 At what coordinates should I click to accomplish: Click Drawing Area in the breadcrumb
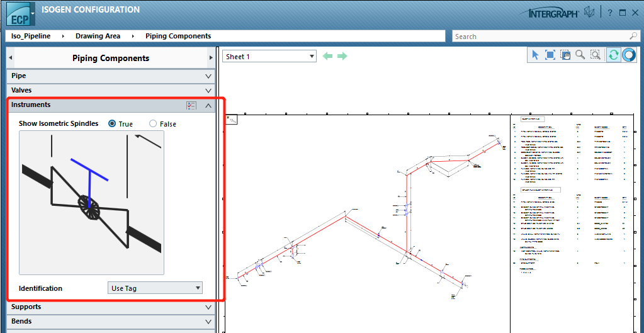coord(98,36)
